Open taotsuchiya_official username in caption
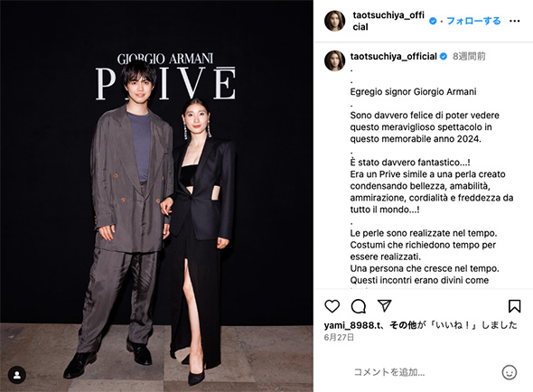 [x=394, y=56]
